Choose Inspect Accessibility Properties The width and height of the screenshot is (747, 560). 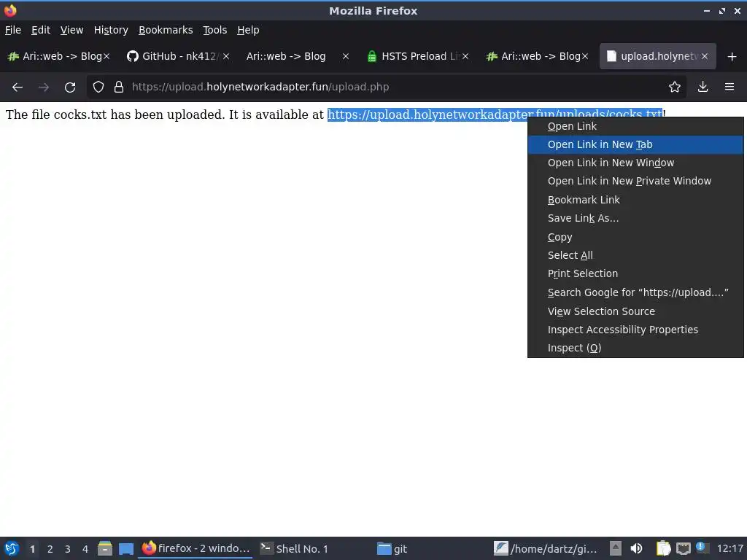pyautogui.click(x=635, y=330)
